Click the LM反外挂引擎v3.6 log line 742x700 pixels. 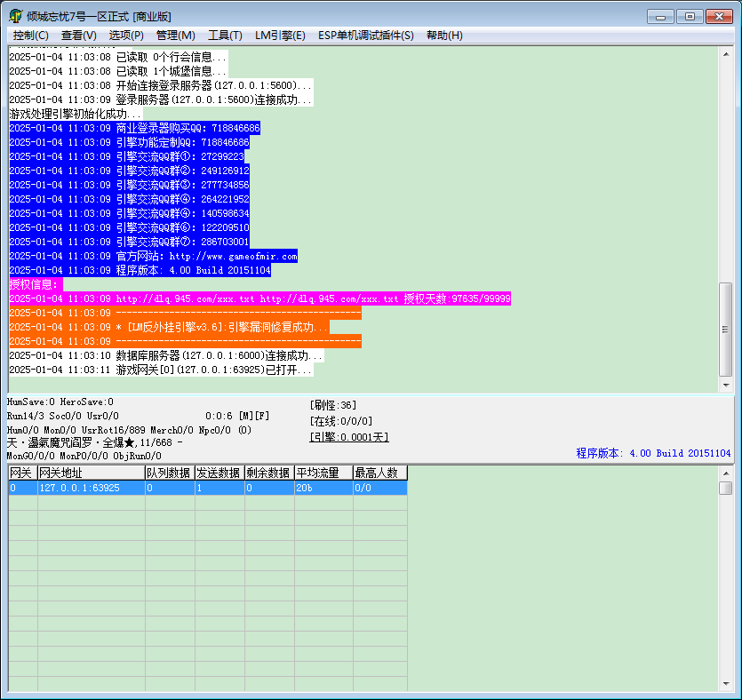(170, 327)
